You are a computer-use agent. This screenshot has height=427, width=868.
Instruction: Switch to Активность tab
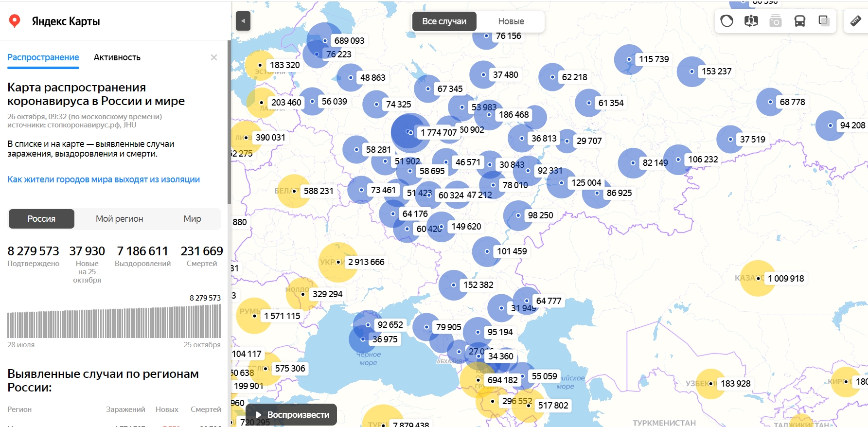point(117,57)
